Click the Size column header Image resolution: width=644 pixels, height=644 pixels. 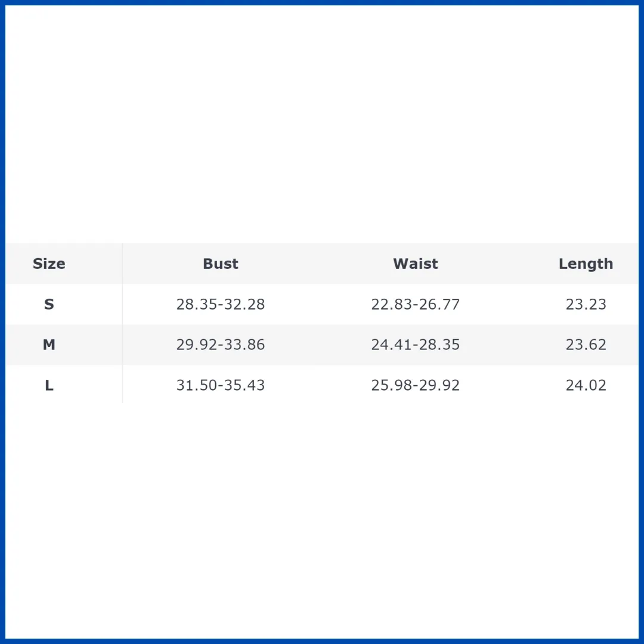point(49,264)
